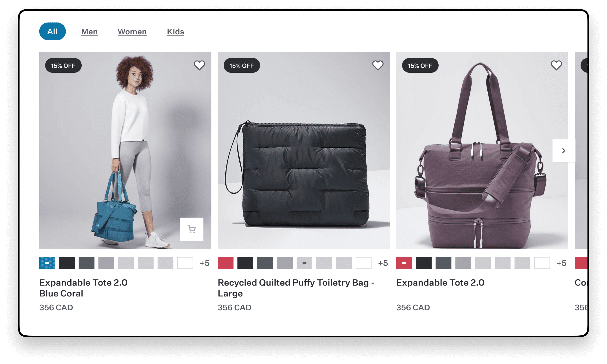
Task: Expand +5 more colors for toiletry bag
Action: 383,263
